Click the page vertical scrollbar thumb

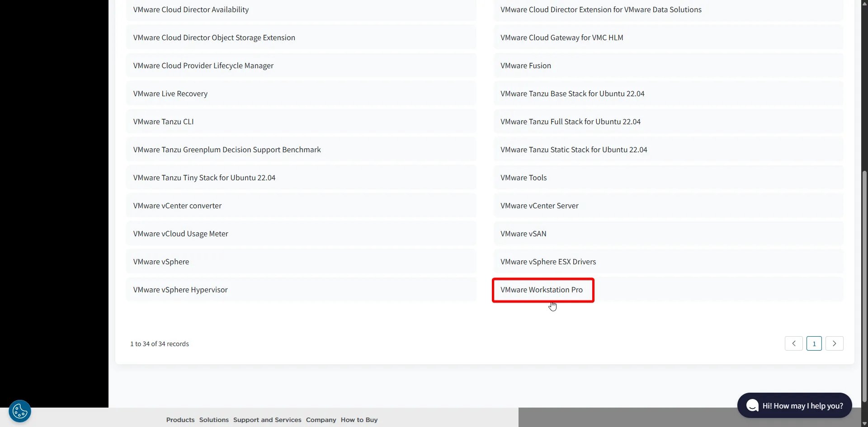coord(864,286)
